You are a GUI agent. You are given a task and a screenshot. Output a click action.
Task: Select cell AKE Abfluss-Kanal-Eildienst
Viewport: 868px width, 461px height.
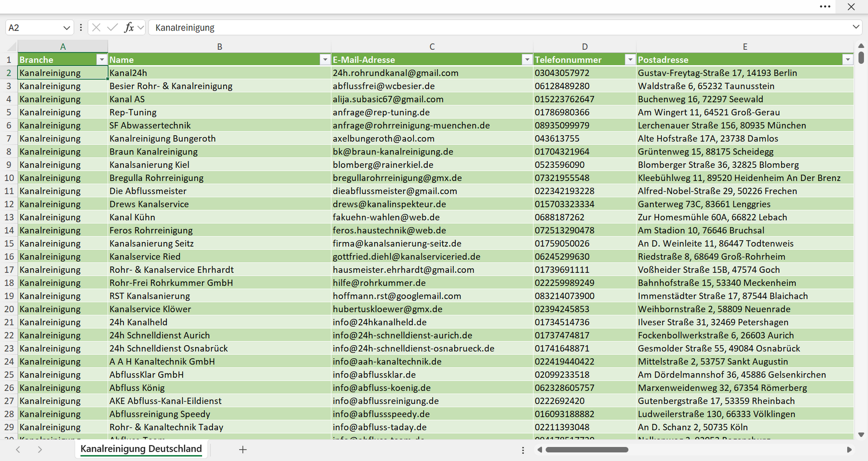[x=219, y=401]
